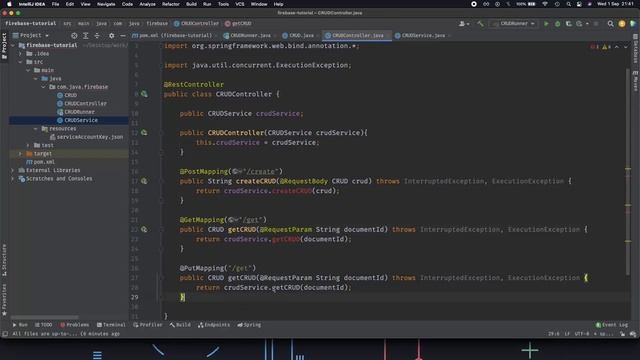Expand all in Project panel

coord(86,36)
